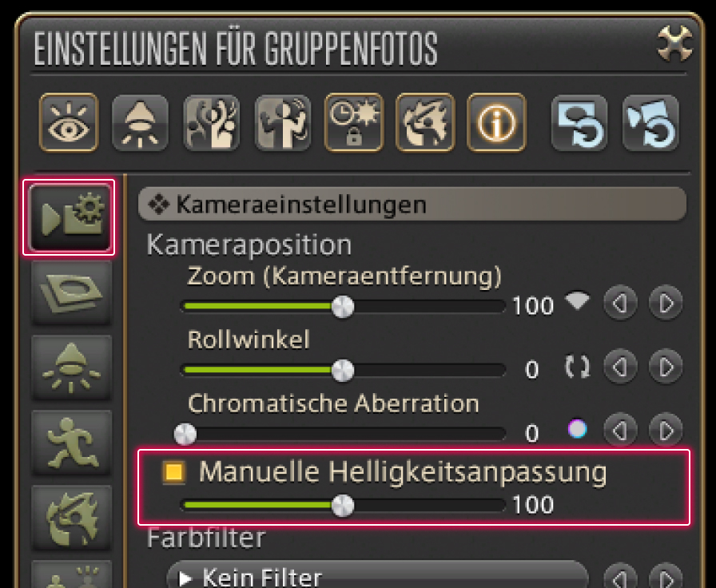
Task: Increase Chromatische Aberration with right arrow
Action: tap(666, 431)
